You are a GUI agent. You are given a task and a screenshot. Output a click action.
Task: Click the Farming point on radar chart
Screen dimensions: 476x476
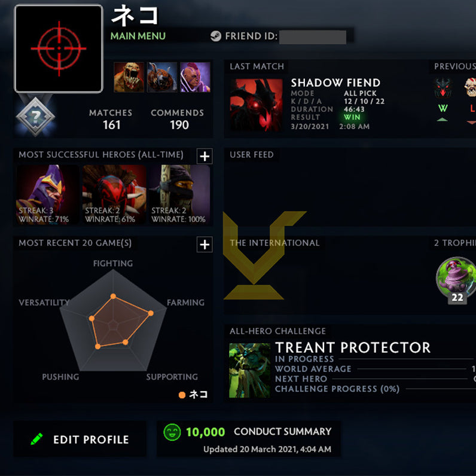click(151, 313)
